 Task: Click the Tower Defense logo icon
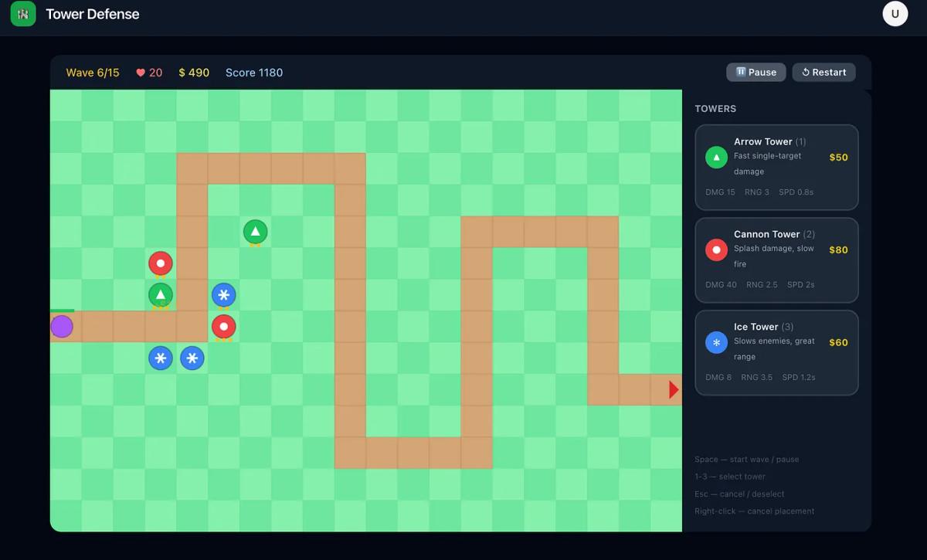tap(22, 13)
